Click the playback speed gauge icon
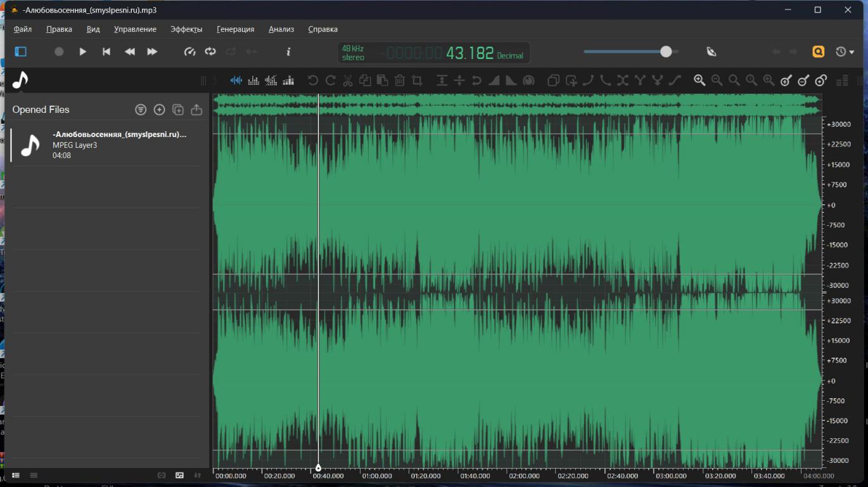Image resolution: width=868 pixels, height=487 pixels. (189, 52)
